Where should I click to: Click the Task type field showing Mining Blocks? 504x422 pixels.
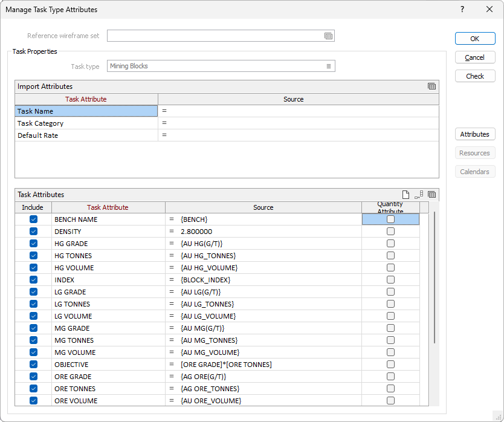point(221,66)
